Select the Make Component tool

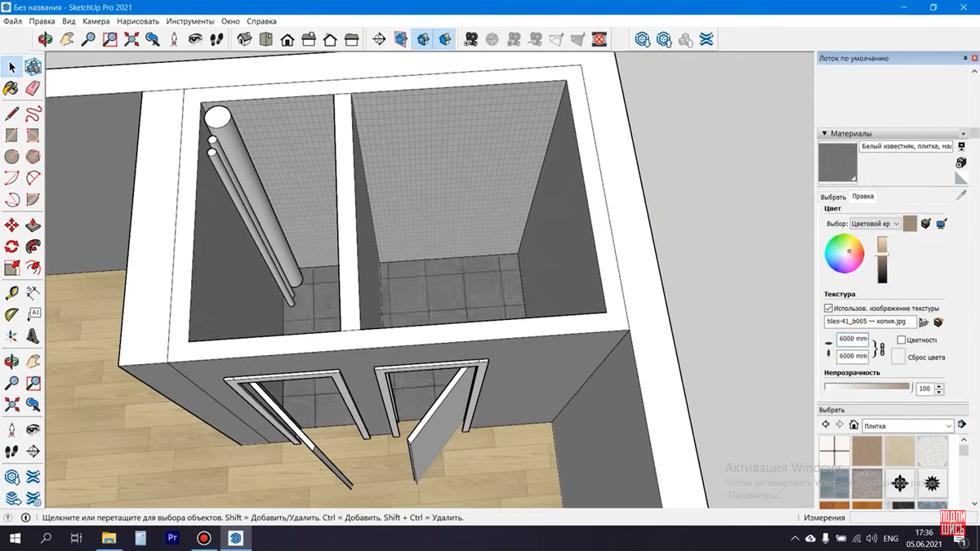click(x=33, y=67)
